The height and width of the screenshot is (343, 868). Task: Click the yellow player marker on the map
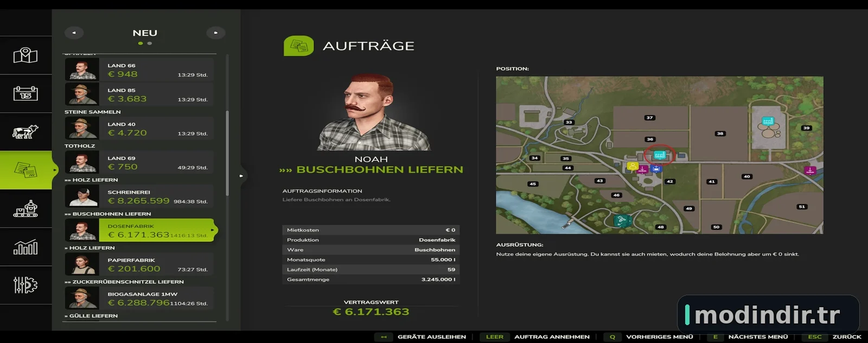pyautogui.click(x=633, y=166)
